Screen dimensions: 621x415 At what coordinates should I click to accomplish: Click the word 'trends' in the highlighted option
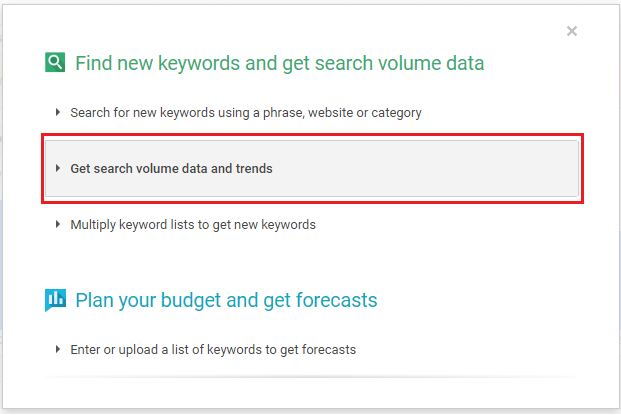(254, 169)
